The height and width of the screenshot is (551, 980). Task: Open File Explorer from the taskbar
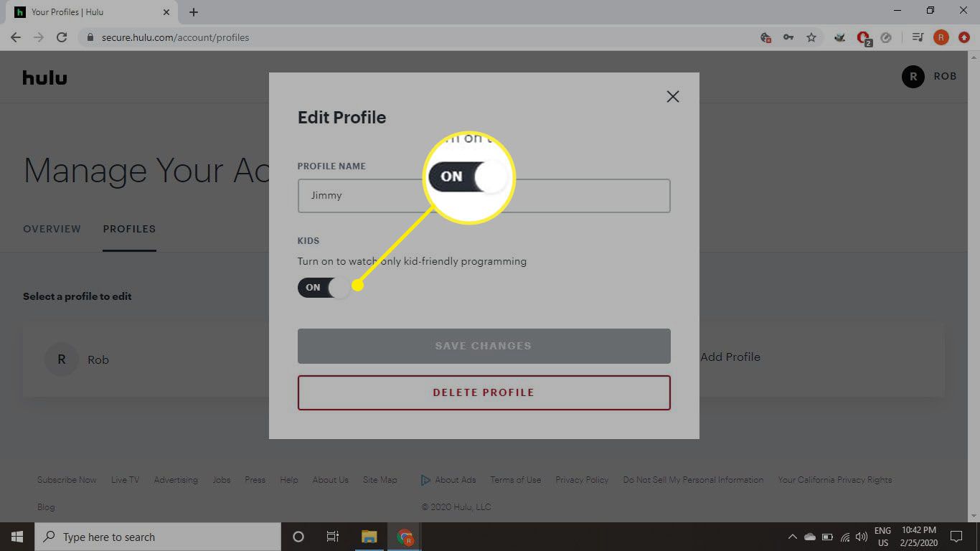click(369, 537)
